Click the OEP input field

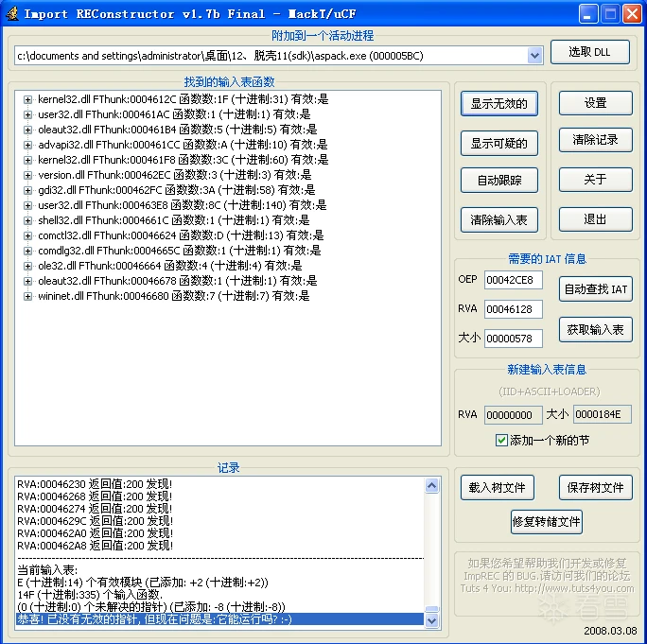click(x=514, y=280)
